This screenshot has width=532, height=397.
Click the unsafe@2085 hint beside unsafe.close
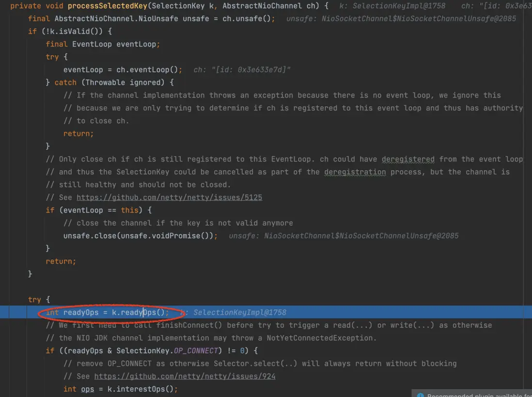[344, 236]
